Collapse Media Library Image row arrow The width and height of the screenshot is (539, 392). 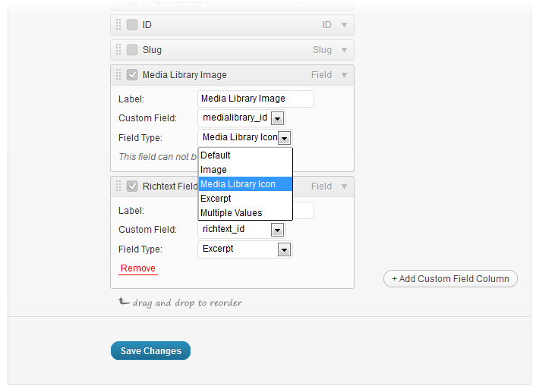344,75
